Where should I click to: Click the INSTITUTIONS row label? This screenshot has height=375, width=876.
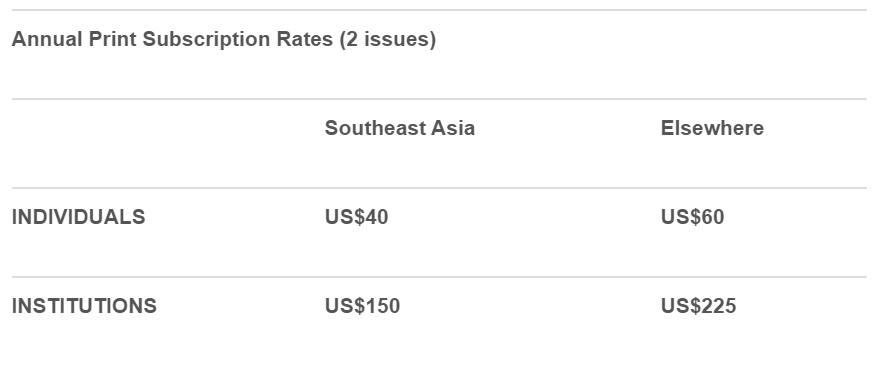[84, 306]
